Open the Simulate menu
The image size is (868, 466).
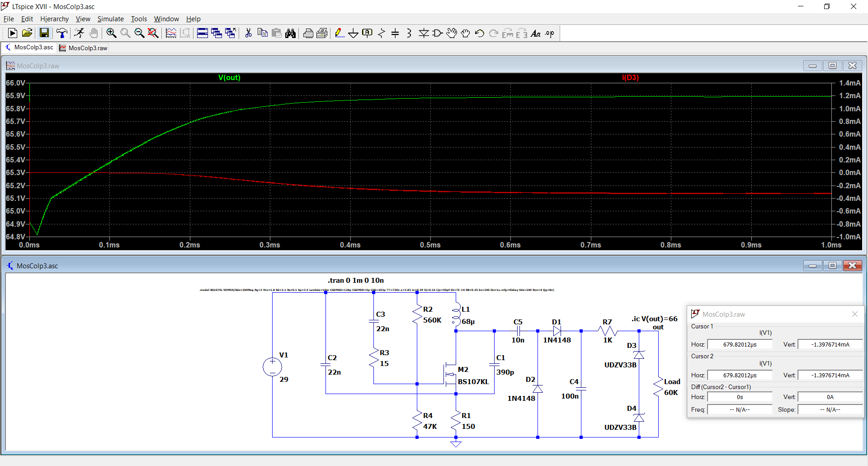click(110, 19)
